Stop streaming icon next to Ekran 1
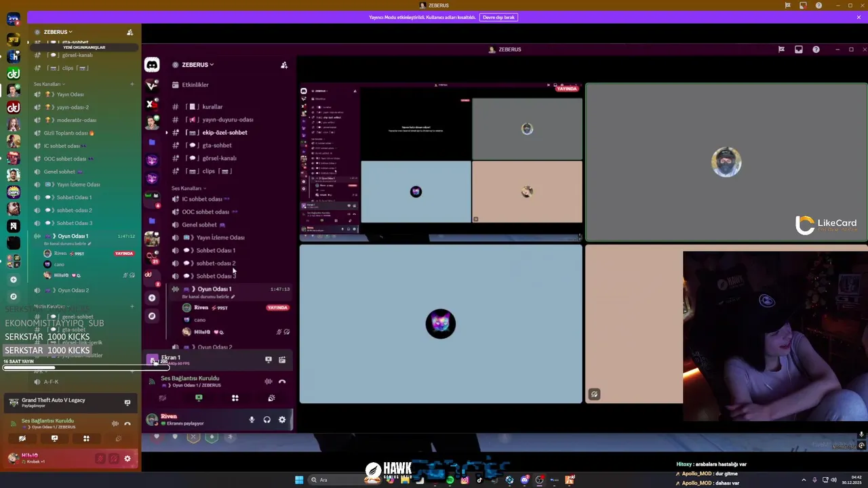The height and width of the screenshot is (488, 868). [269, 360]
